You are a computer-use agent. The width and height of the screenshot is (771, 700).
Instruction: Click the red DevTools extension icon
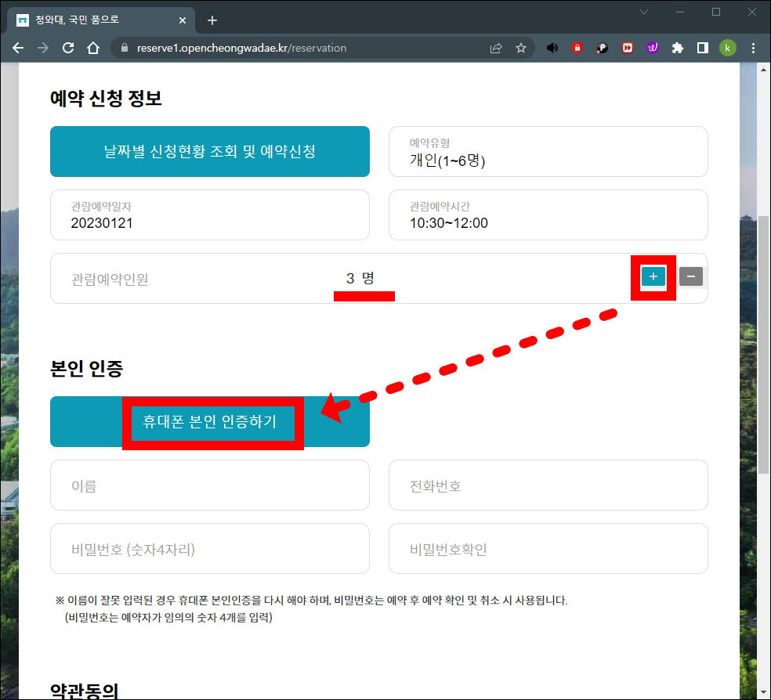point(628,48)
